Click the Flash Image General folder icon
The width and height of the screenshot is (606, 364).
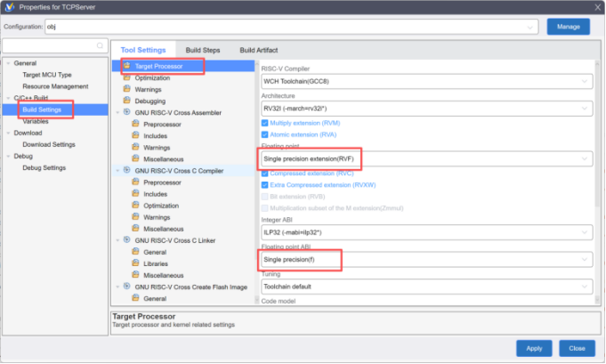(x=135, y=298)
